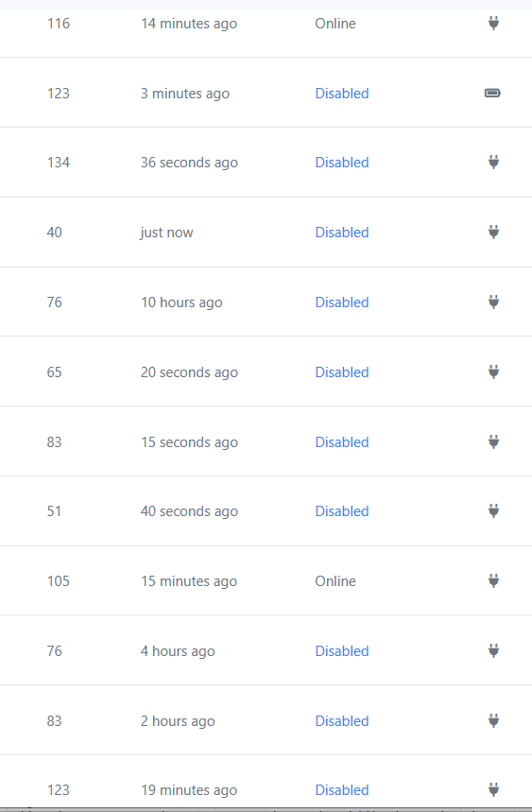This screenshot has width=532, height=812.
Task: Click plug icon for 15 seconds ago row
Action: click(493, 441)
